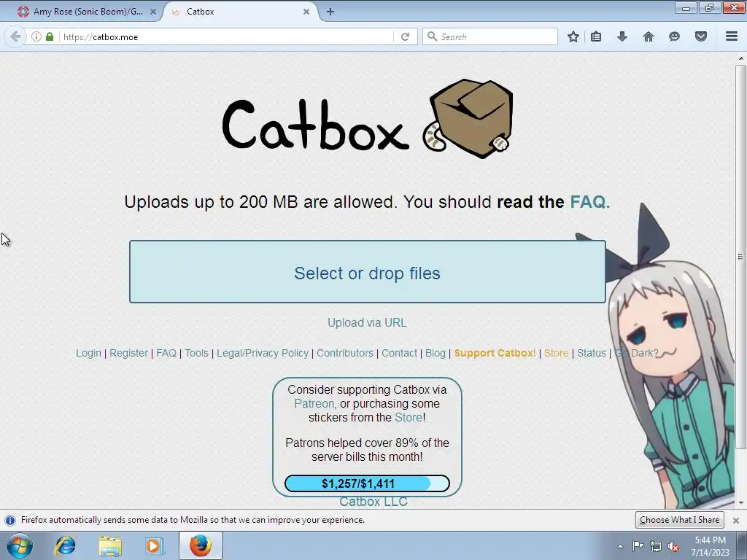Visit the Blog link

pyautogui.click(x=436, y=353)
